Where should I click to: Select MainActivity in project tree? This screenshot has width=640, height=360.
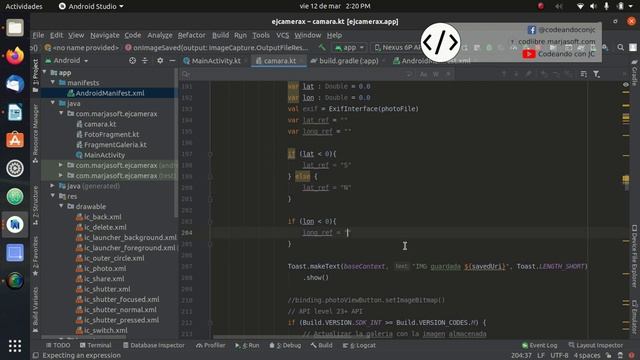[100, 155]
